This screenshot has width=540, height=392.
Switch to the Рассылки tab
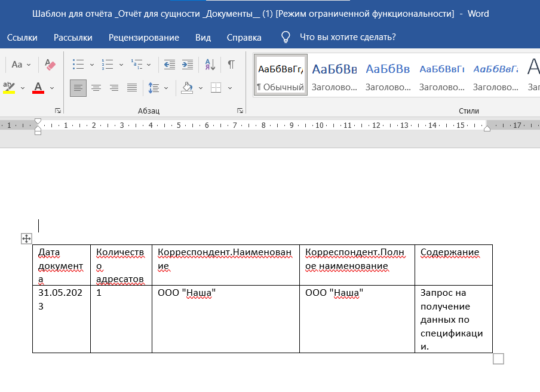click(x=73, y=38)
